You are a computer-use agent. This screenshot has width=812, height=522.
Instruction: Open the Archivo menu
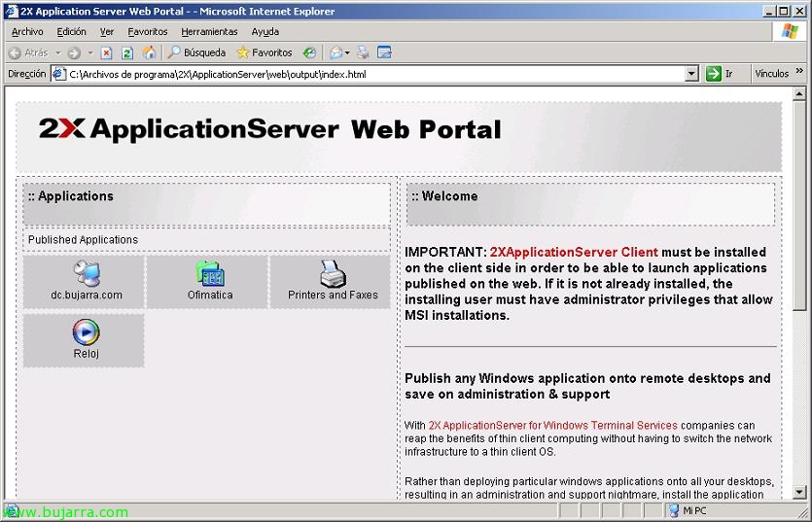(x=27, y=31)
